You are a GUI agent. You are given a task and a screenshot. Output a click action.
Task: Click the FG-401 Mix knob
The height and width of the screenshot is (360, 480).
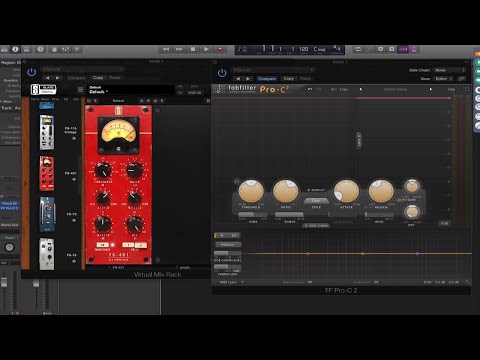tap(134, 224)
